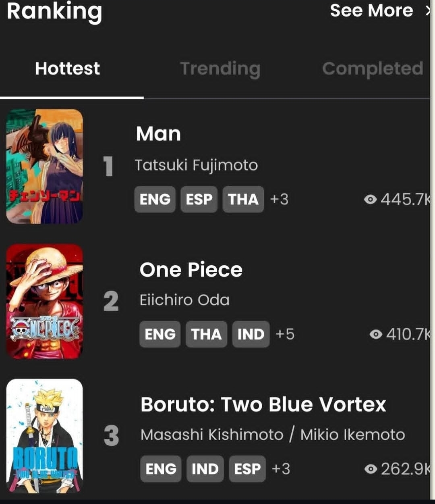Switch to the Trending tab
Viewport: 435px width, 504px height.
tap(220, 69)
